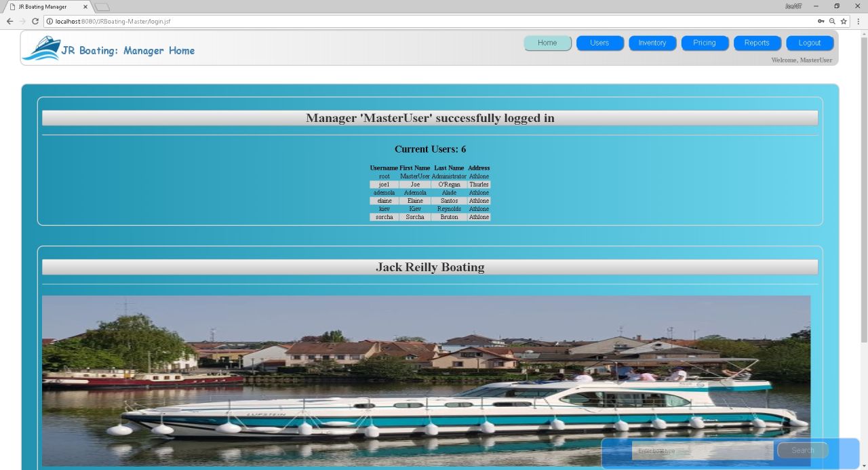Bookmark this page with the star icon
The height and width of the screenshot is (470, 868).
point(844,21)
